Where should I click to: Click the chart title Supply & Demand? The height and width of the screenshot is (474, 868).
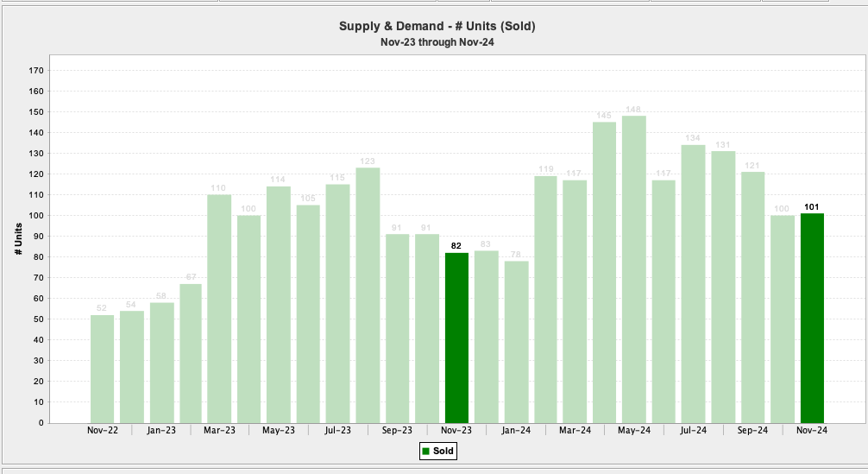[437, 26]
